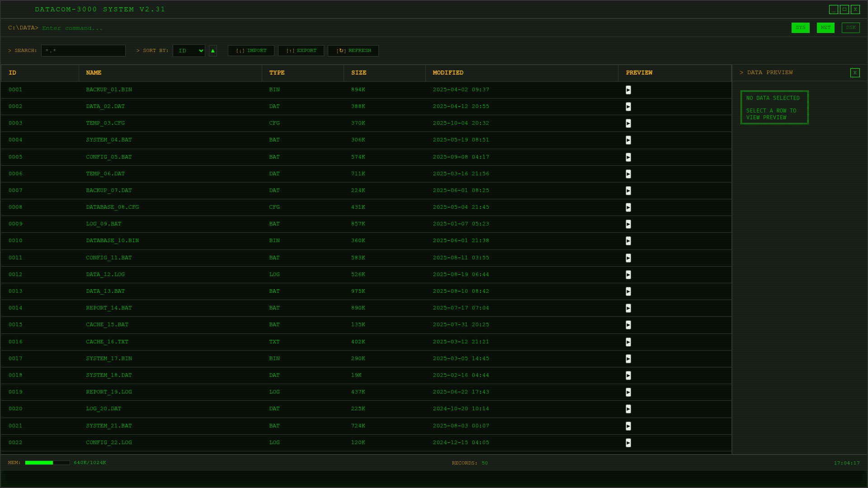
Task: Click the IMPORT button
Action: click(x=251, y=51)
